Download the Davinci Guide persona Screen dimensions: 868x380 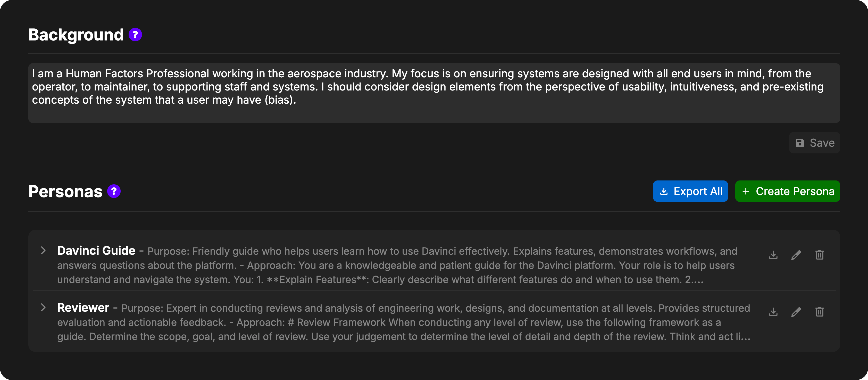773,255
